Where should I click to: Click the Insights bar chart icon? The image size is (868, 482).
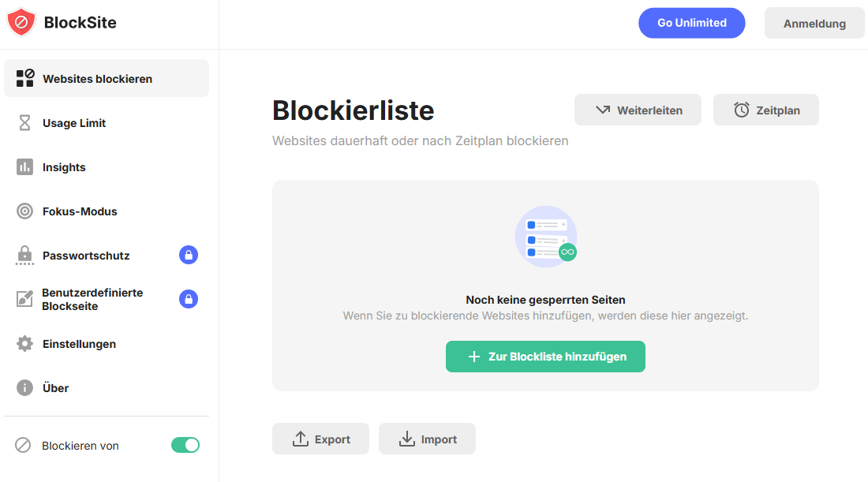click(x=25, y=167)
